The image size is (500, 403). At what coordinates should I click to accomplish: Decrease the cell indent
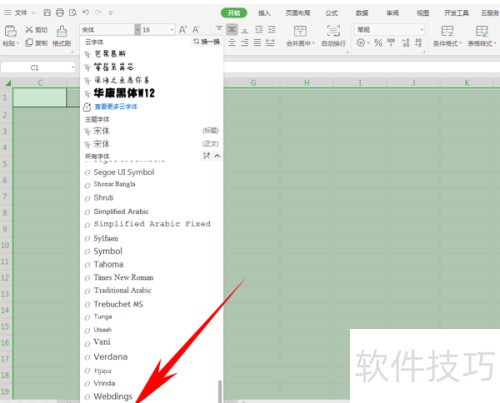[x=259, y=30]
